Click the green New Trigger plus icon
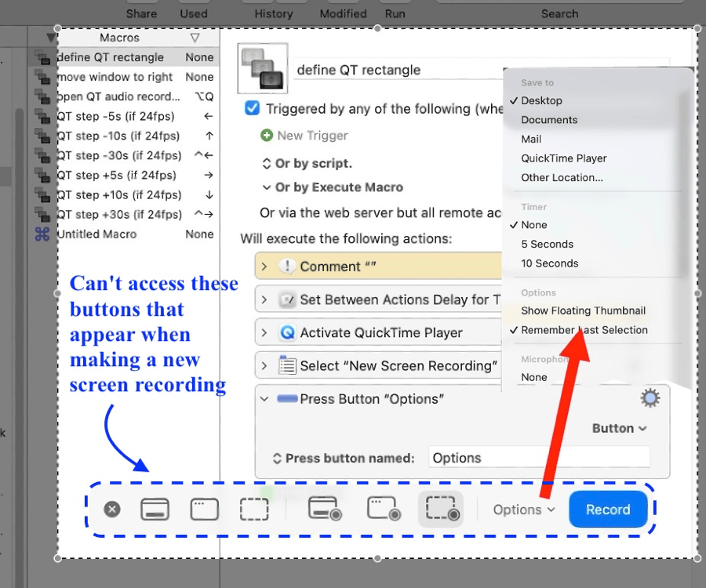The image size is (706, 588). pos(267,136)
